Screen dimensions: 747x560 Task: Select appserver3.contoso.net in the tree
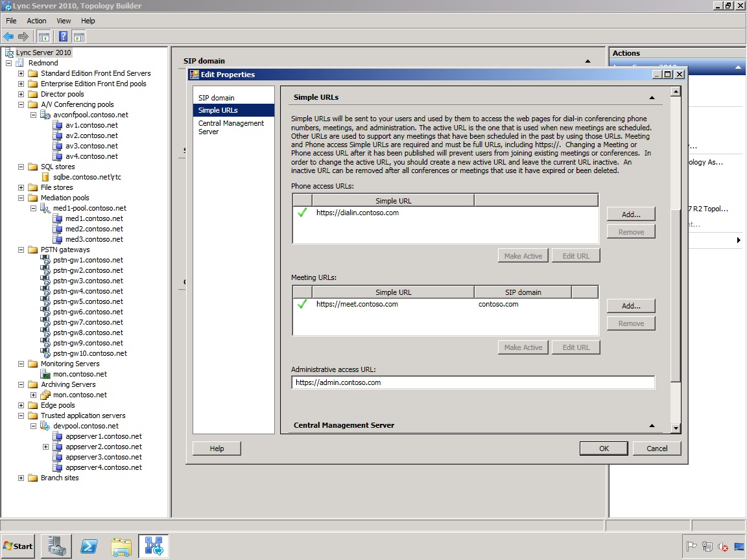coord(104,457)
